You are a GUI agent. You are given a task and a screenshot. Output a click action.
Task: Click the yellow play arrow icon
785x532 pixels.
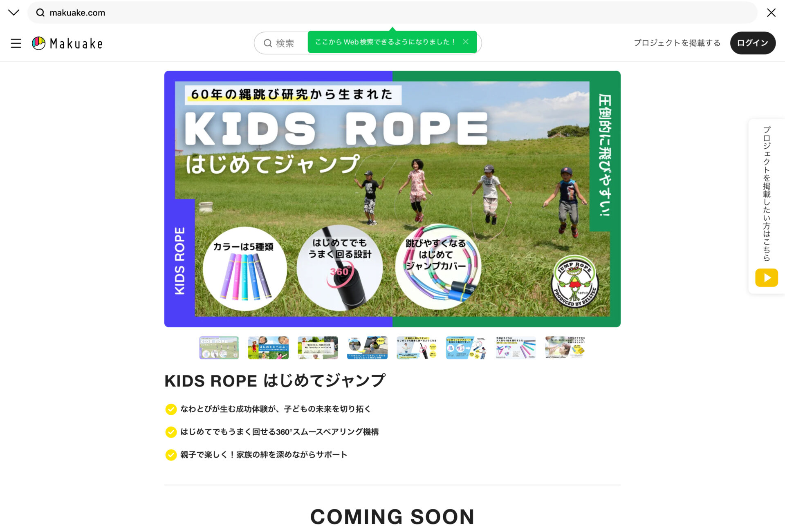click(x=767, y=278)
